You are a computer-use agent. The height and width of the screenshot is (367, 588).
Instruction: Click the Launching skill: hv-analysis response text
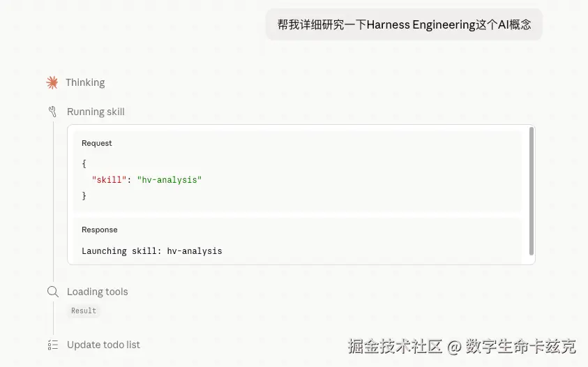click(152, 251)
